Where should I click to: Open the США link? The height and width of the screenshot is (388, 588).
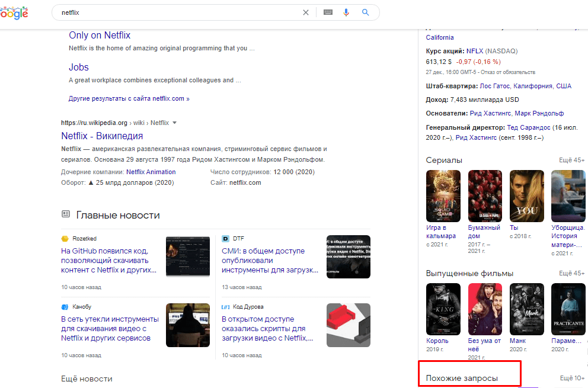[564, 86]
